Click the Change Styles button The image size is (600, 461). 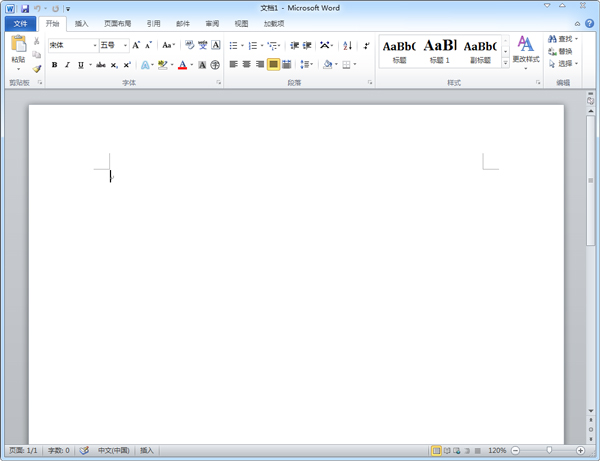point(526,52)
